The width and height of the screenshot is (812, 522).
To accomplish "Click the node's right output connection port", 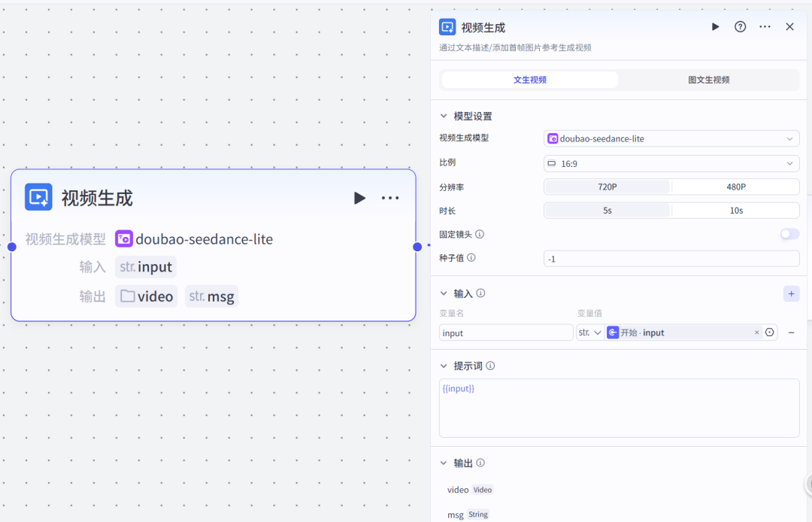I will [417, 247].
